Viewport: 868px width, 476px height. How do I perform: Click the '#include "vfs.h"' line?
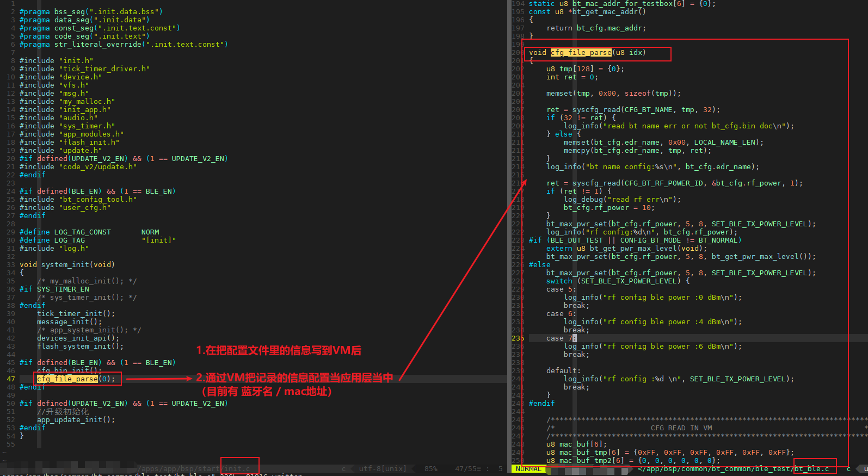(x=54, y=85)
